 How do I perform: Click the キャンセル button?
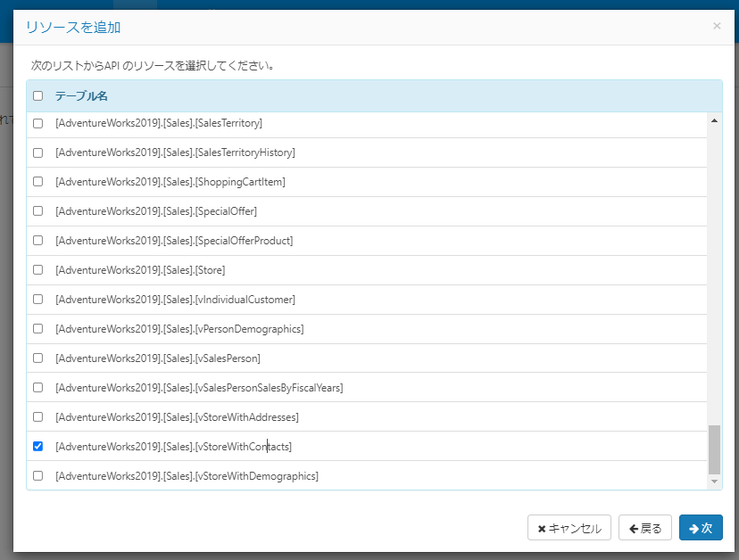tap(569, 528)
